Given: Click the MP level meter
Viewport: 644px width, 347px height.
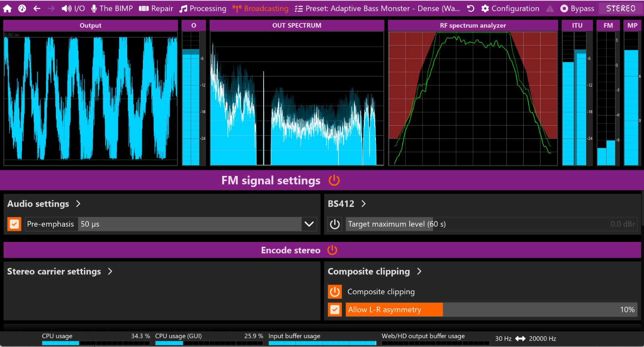Looking at the screenshot, I should 632,99.
